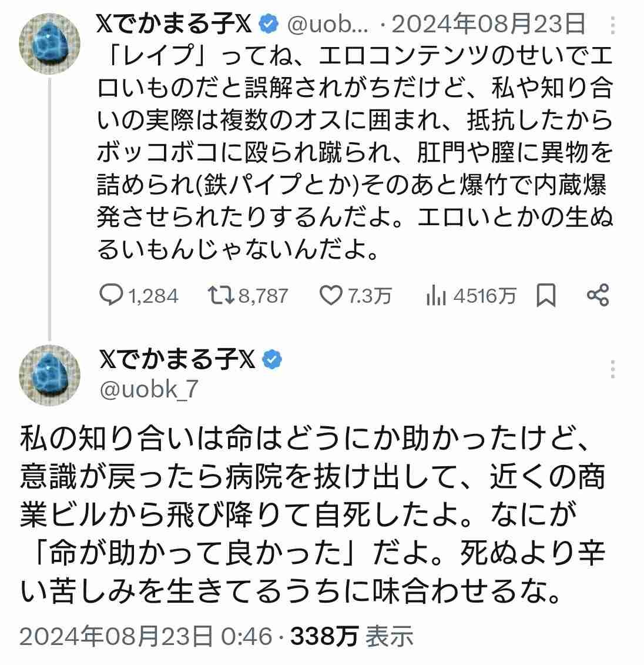Viewport: 644px width, 665px height.
Task: Like the first post with heart icon
Action: pyautogui.click(x=330, y=295)
